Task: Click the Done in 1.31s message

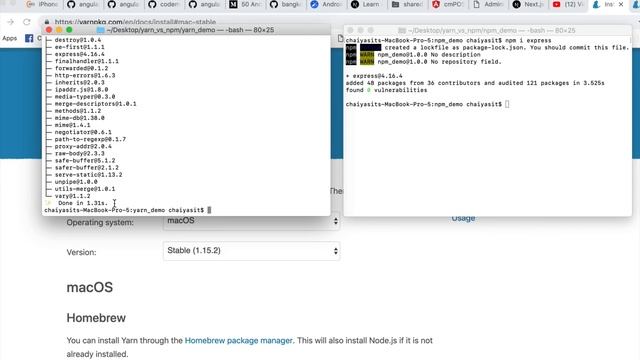Action: [83, 203]
